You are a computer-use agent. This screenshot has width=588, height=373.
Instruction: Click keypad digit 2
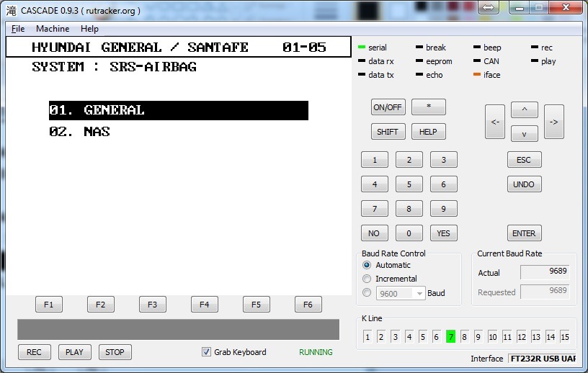[x=409, y=160]
